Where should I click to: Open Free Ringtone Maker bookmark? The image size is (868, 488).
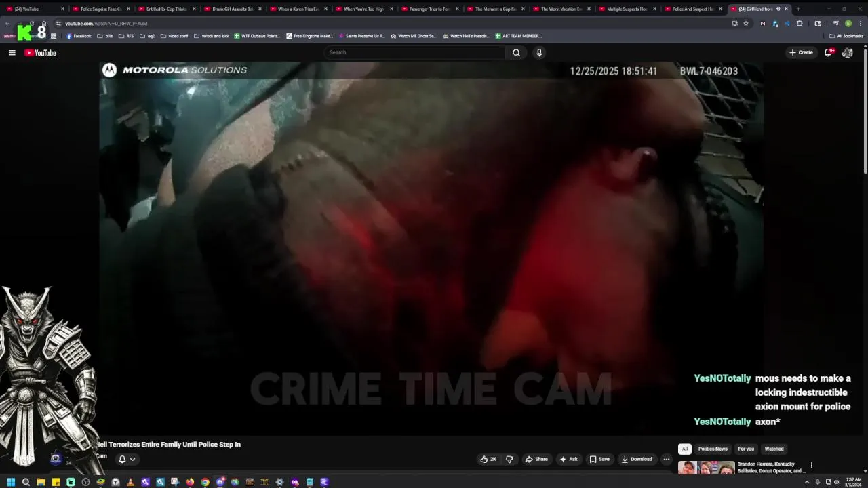[310, 36]
